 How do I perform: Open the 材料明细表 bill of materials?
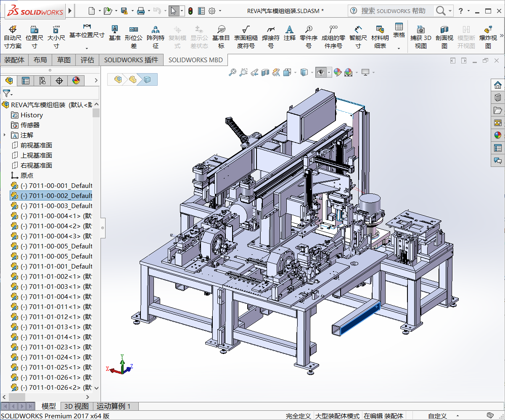pos(380,37)
